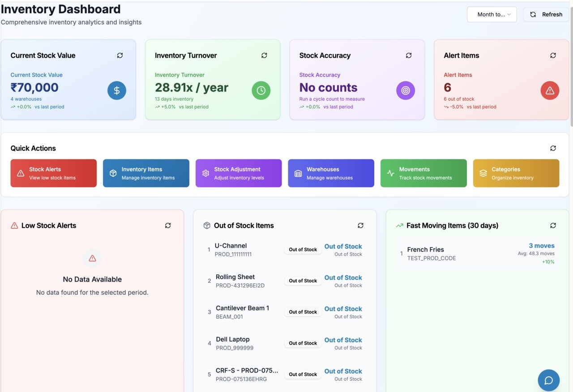The height and width of the screenshot is (392, 573).
Task: Refresh the Current Stock Value card
Action: tap(120, 55)
